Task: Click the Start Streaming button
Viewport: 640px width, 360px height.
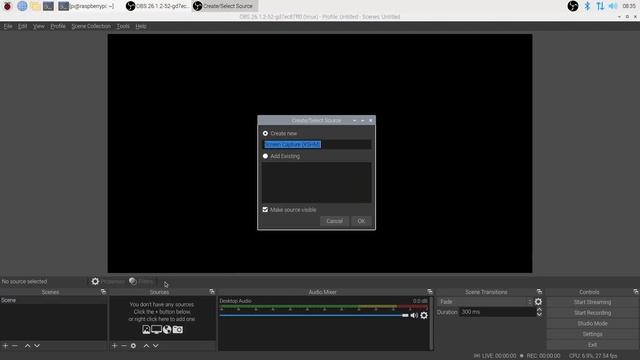Action: click(x=592, y=302)
